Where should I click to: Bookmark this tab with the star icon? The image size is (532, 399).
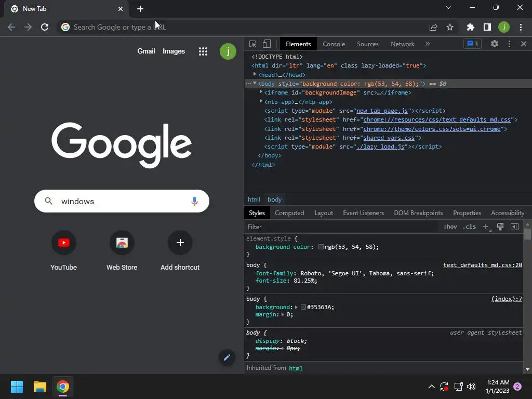tap(450, 27)
